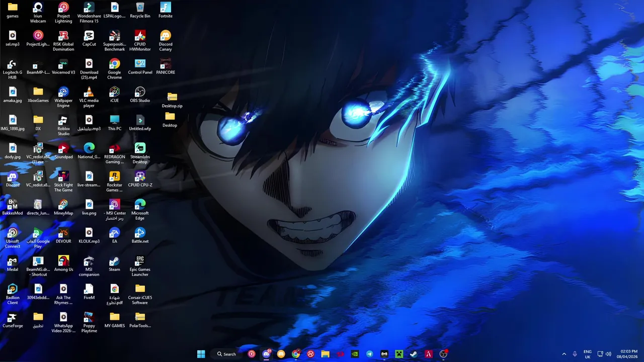Select the Control Panel desktop icon

point(140,67)
